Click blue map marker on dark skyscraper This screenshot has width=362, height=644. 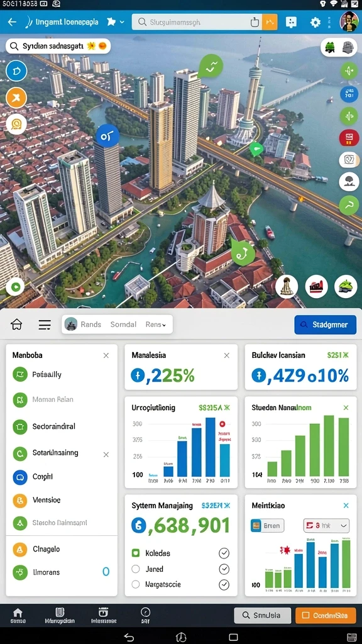(x=107, y=136)
